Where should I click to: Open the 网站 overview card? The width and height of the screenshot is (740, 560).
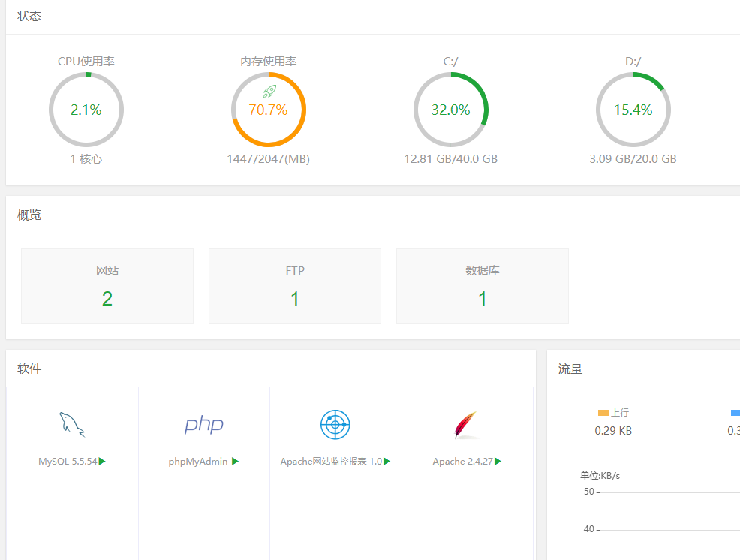(x=107, y=286)
